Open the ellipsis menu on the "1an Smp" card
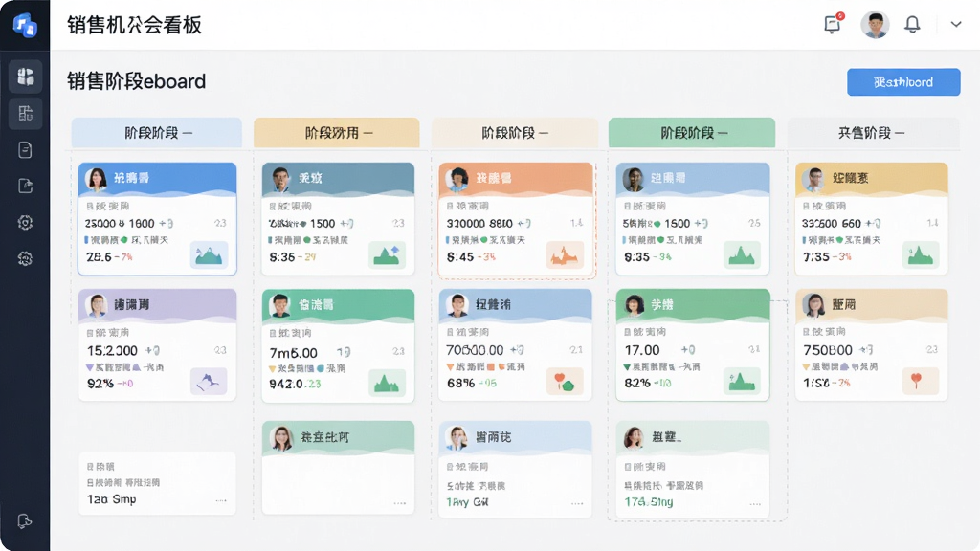 click(x=221, y=499)
